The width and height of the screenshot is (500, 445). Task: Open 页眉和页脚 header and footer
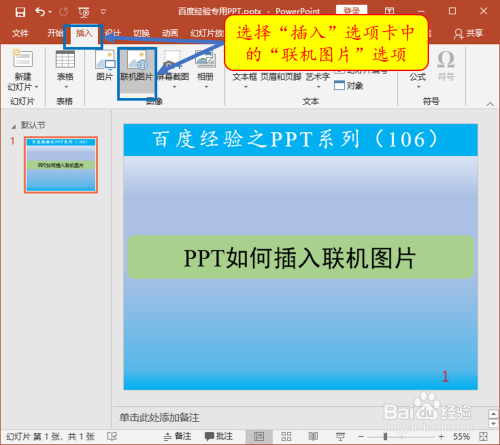coord(281,77)
